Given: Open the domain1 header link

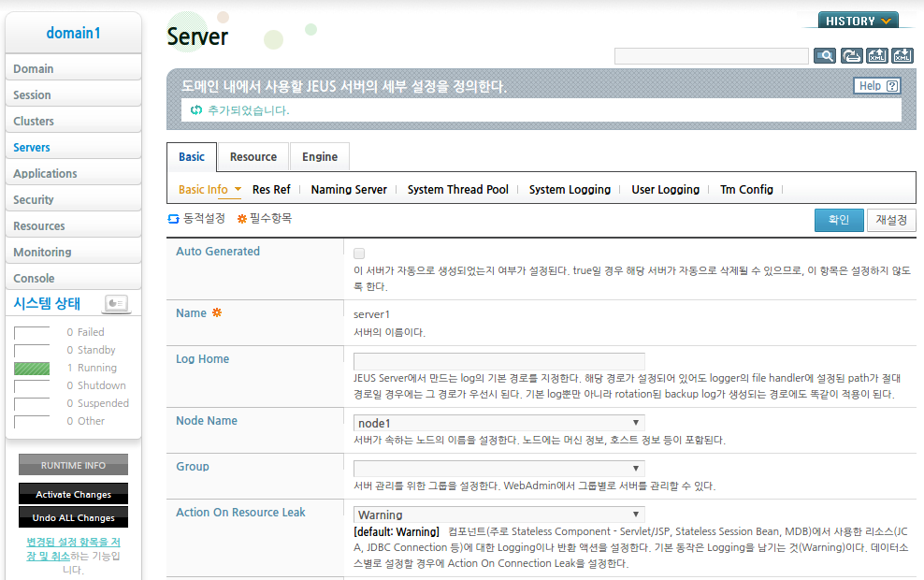Looking at the screenshot, I should tap(73, 33).
